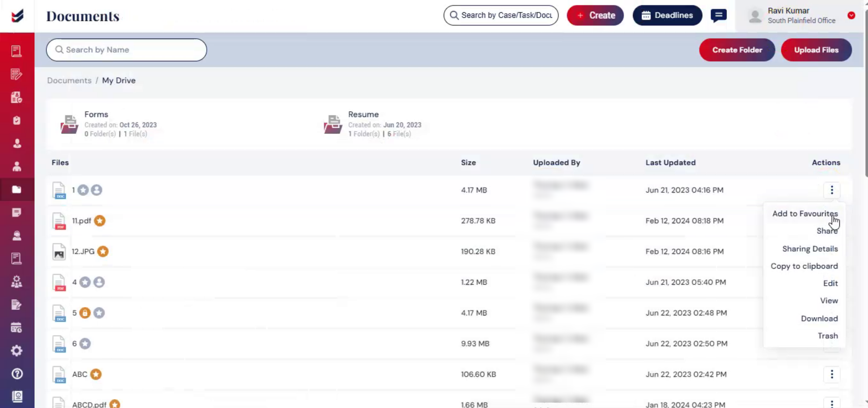Click the Upload Files button

coord(816,50)
